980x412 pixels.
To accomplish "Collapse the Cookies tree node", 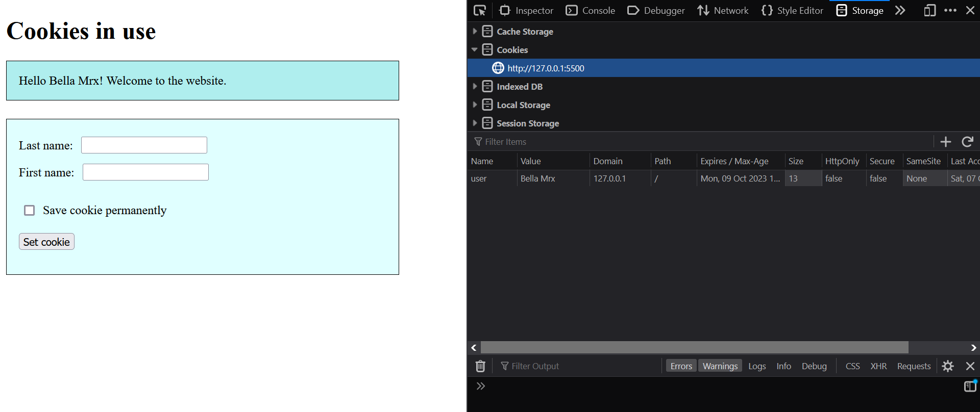I will 475,50.
